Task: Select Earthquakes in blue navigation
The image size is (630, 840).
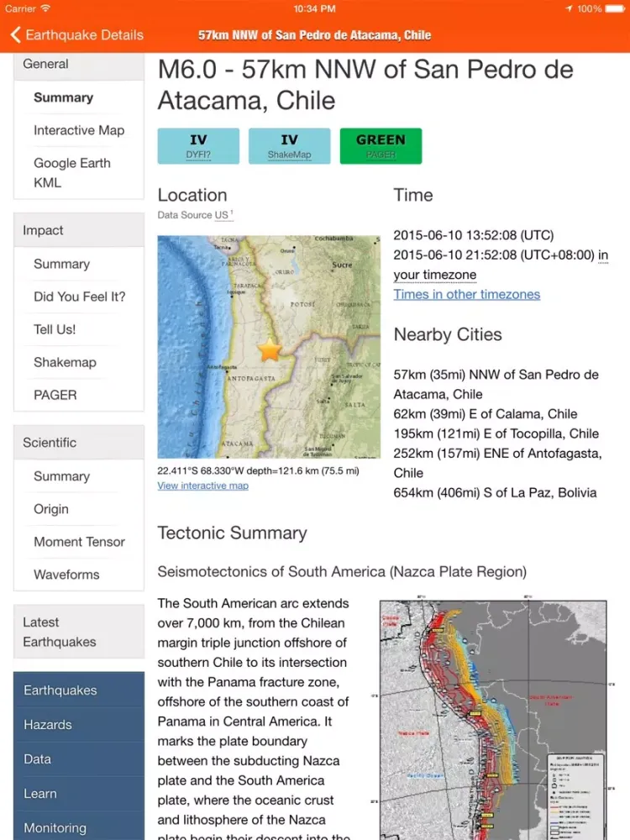Action: [x=79, y=690]
